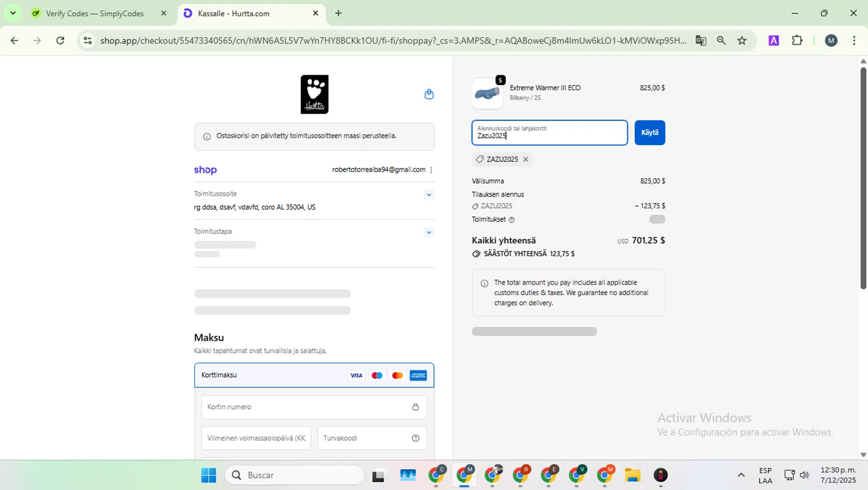Open the Task View taskbar icon
The image size is (868, 490).
[379, 476]
